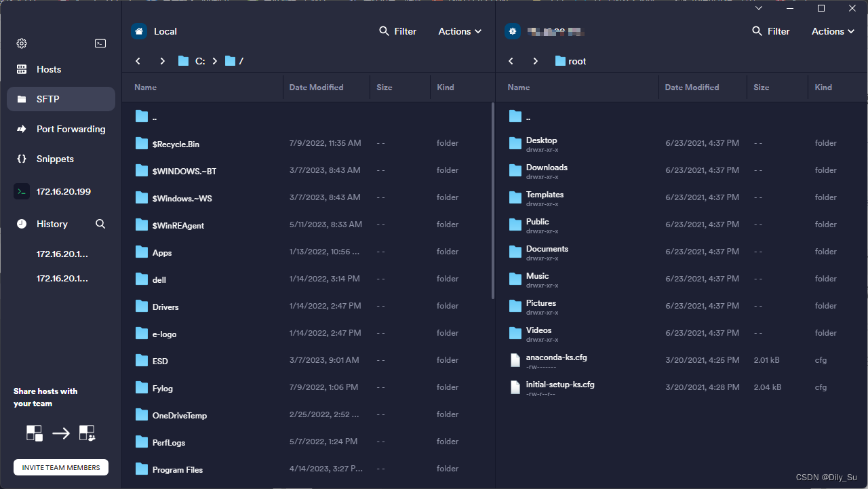This screenshot has width=868, height=489.
Task: Select the Program Files folder icon
Action: click(x=142, y=469)
